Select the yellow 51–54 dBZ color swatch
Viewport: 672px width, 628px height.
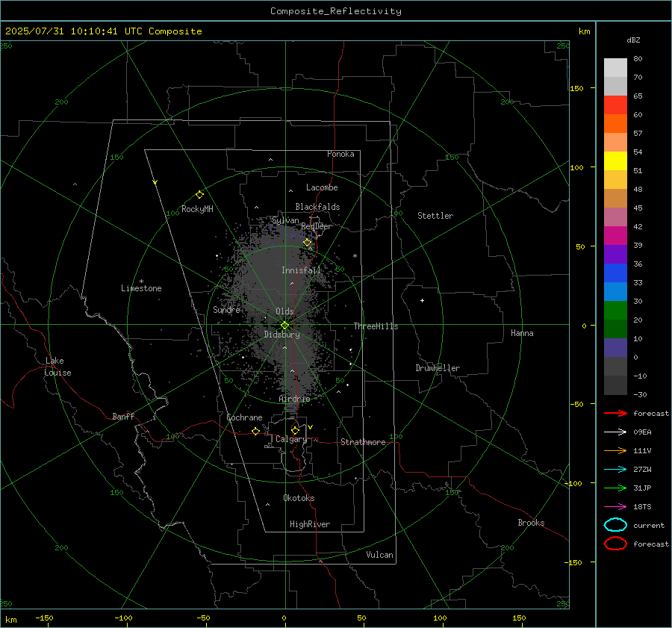coord(615,161)
